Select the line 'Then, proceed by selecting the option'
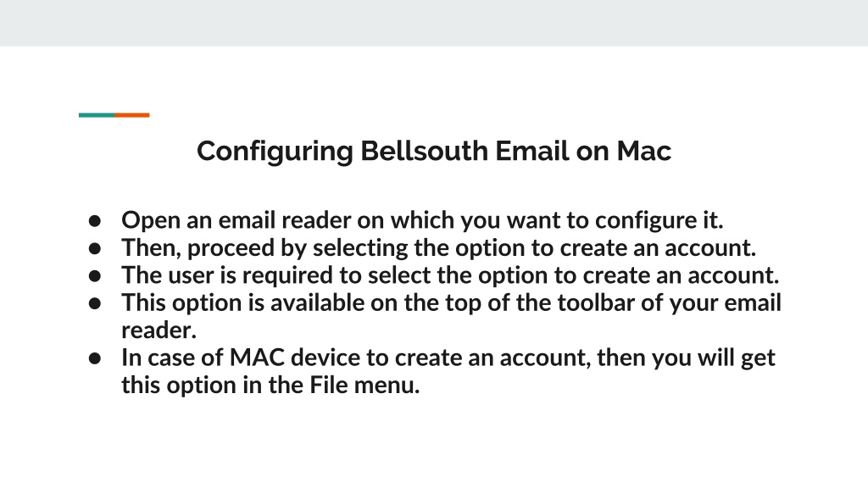868x488 pixels. 439,248
